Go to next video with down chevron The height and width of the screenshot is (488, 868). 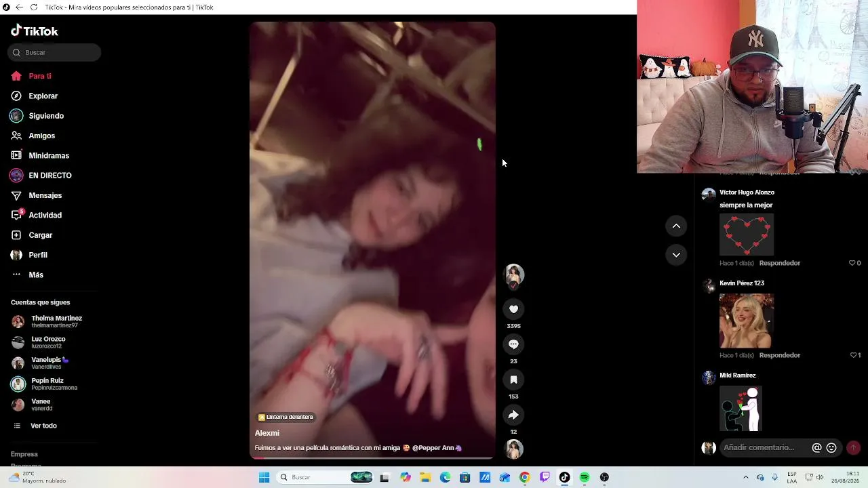[x=676, y=255]
